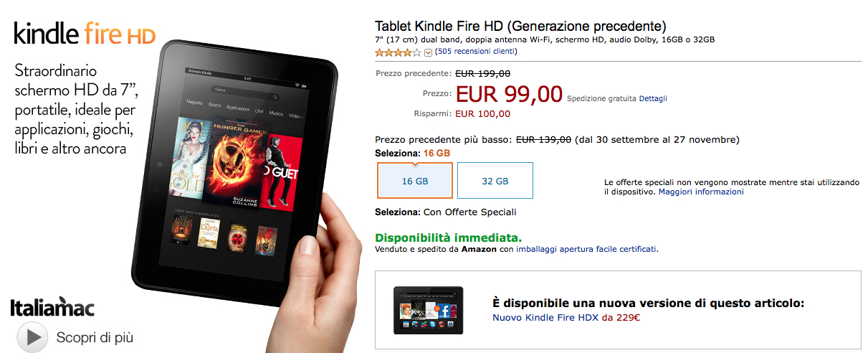This screenshot has width=868, height=353.
Task: Click the Applicazioni tab on tablet screen
Action: click(237, 105)
